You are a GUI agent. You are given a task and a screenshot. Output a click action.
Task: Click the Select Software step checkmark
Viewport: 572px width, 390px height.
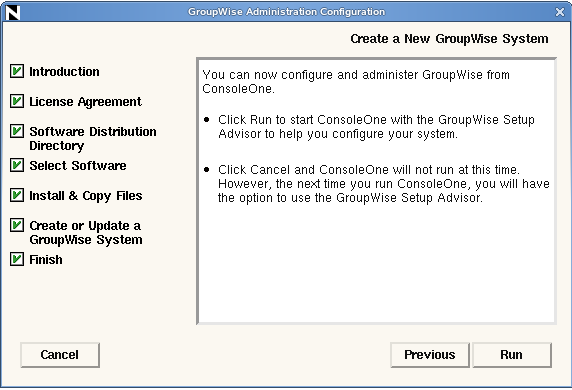[17, 165]
